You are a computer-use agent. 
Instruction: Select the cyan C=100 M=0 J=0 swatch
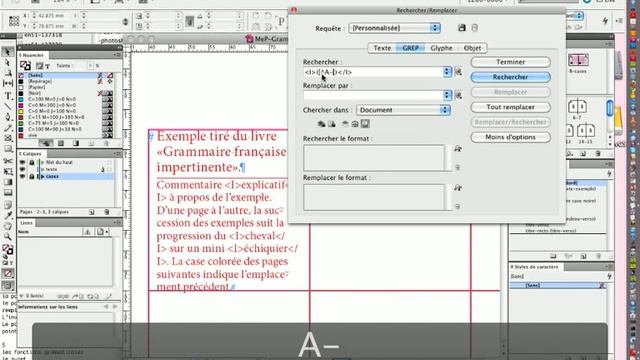[x=66, y=99]
